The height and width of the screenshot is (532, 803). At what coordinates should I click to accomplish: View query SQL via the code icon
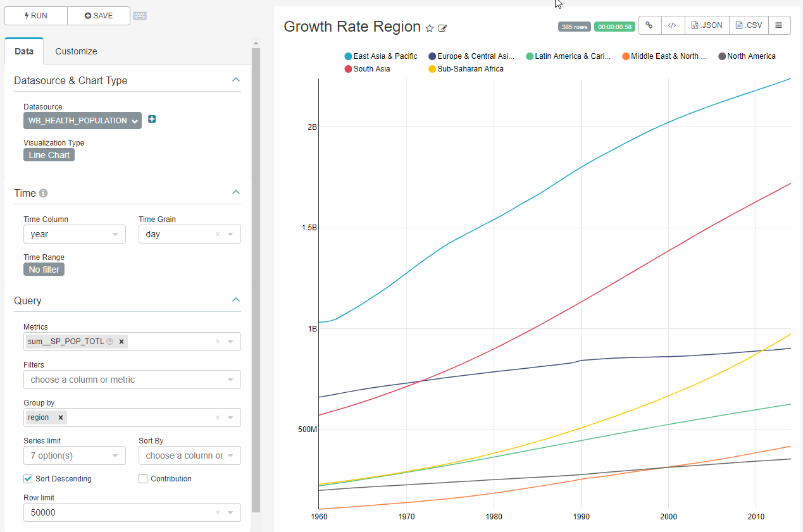(673, 25)
